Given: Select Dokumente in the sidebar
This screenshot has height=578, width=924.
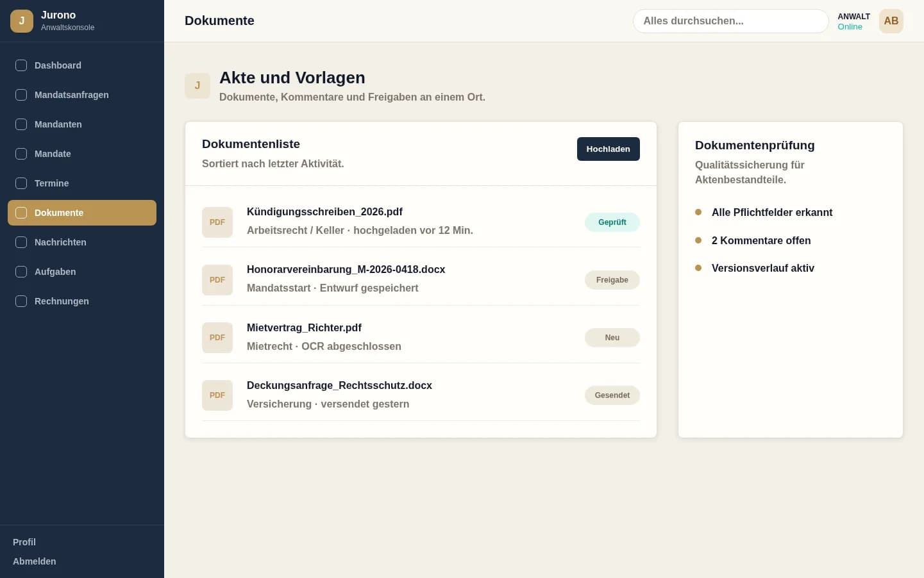Looking at the screenshot, I should (x=82, y=213).
